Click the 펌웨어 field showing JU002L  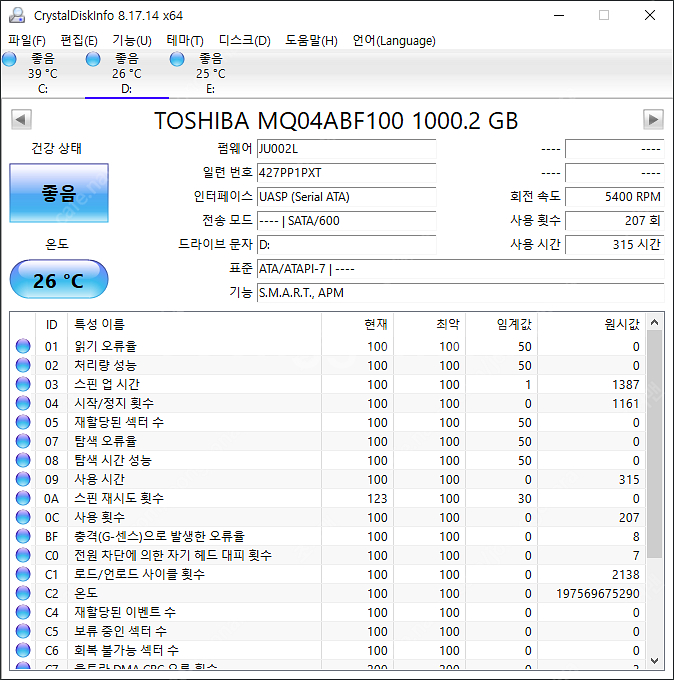pyautogui.click(x=347, y=149)
